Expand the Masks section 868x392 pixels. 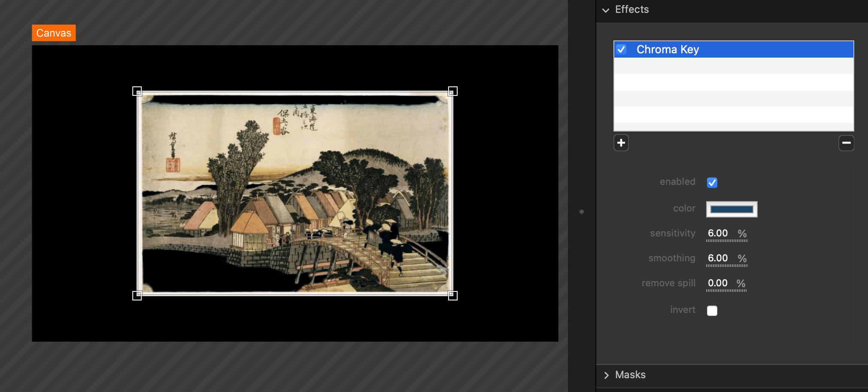(x=606, y=375)
